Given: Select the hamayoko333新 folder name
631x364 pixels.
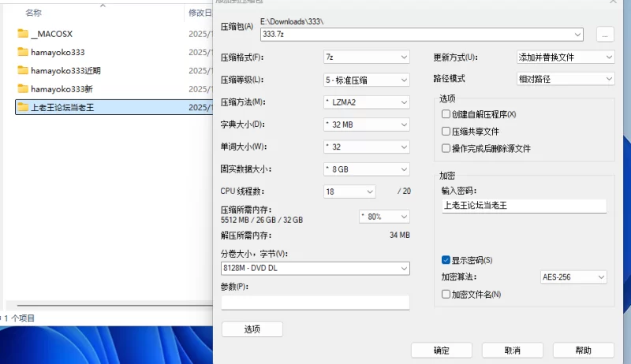Looking at the screenshot, I should (x=62, y=89).
